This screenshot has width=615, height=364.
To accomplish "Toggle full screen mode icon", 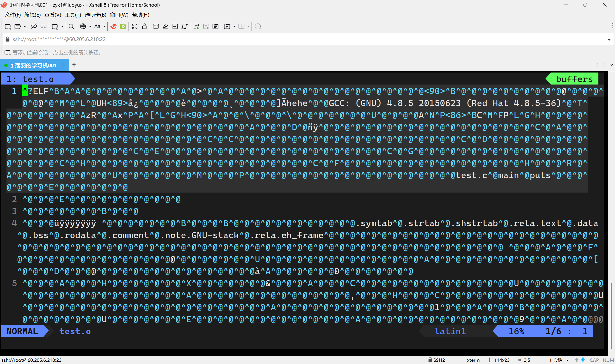I will click(x=135, y=26).
